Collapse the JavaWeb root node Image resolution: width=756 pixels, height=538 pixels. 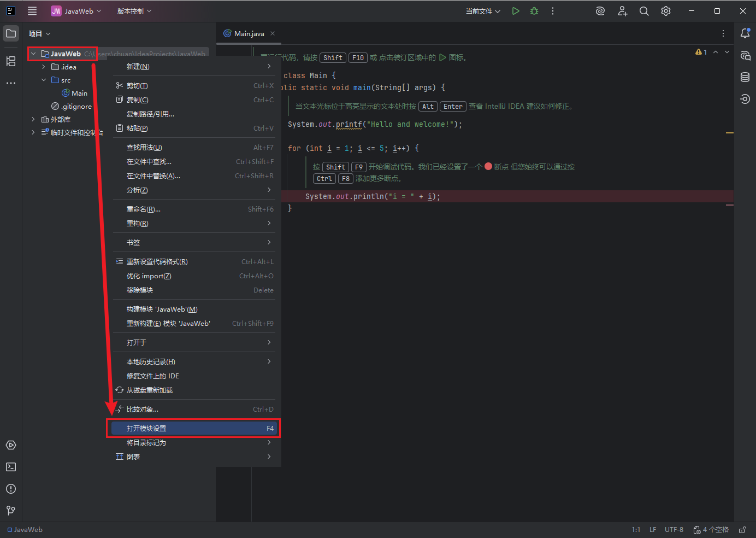[33, 54]
